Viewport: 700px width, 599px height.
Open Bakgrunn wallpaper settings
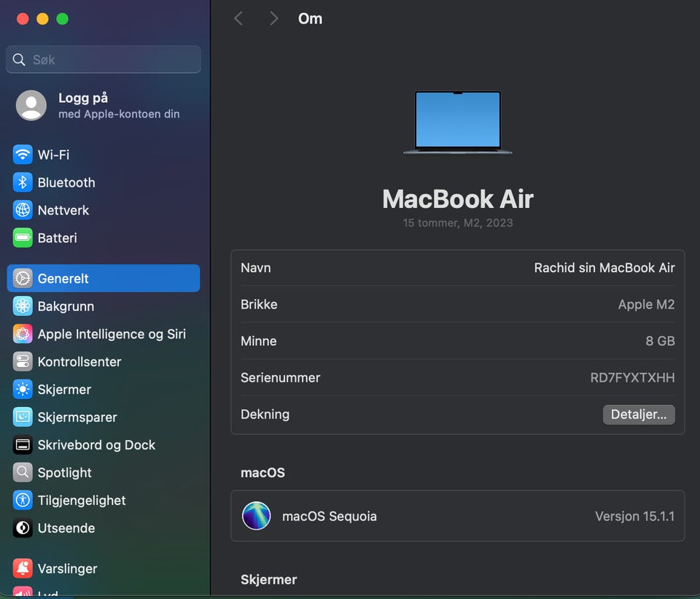pyautogui.click(x=66, y=306)
